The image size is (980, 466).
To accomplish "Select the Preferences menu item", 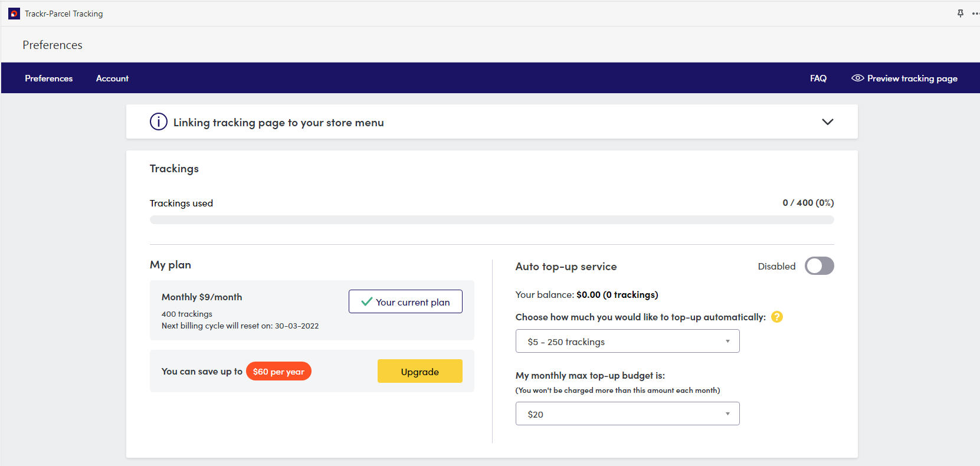I will [x=49, y=77].
